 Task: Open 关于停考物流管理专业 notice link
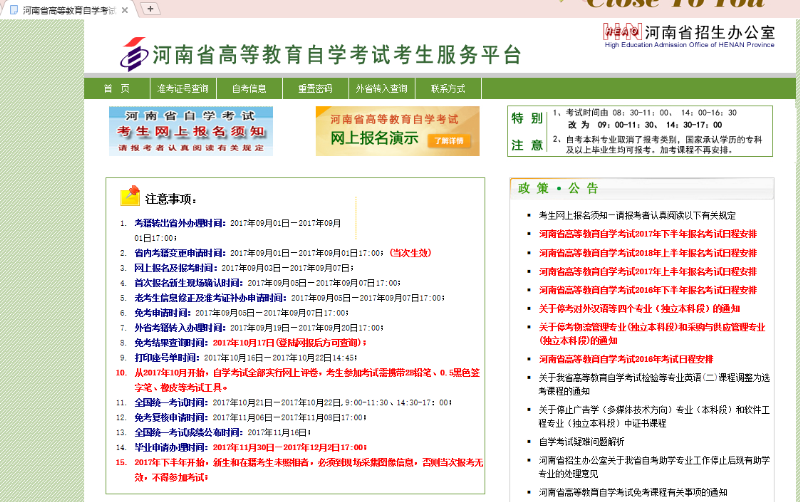652,334
